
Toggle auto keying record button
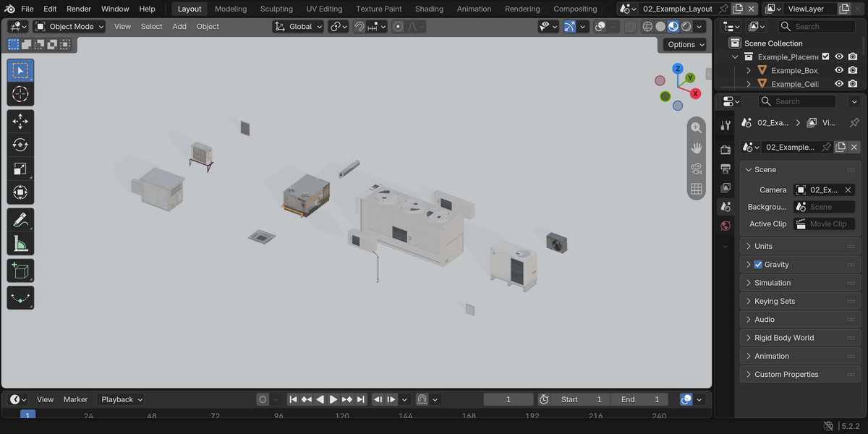(x=263, y=399)
